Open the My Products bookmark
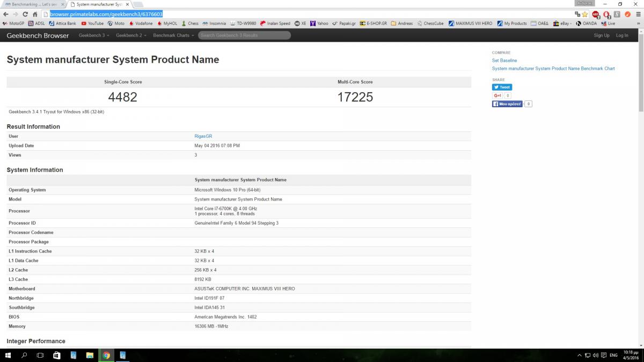Image resolution: width=644 pixels, height=362 pixels. (512, 24)
